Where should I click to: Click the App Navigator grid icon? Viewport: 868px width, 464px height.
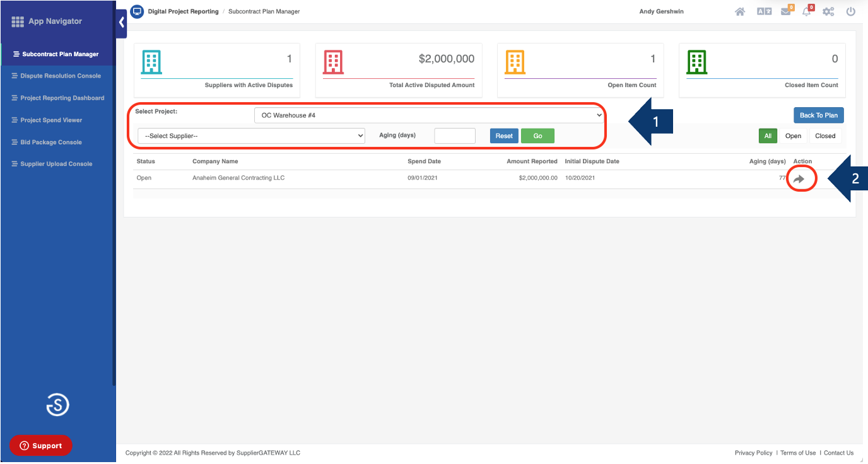point(18,21)
